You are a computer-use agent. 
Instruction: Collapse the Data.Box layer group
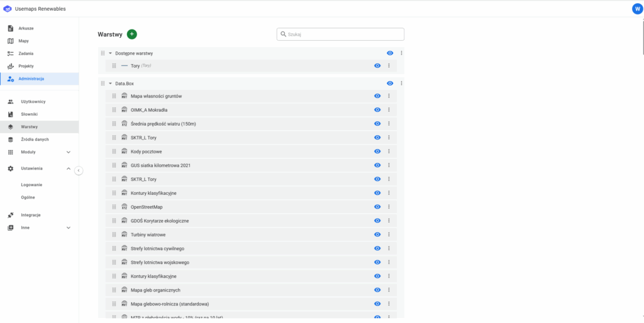[x=110, y=84]
